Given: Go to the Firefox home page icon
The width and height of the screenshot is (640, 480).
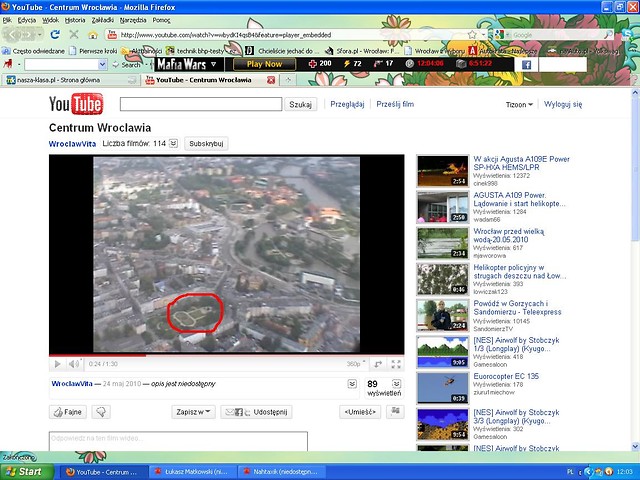Looking at the screenshot, I should point(93,35).
